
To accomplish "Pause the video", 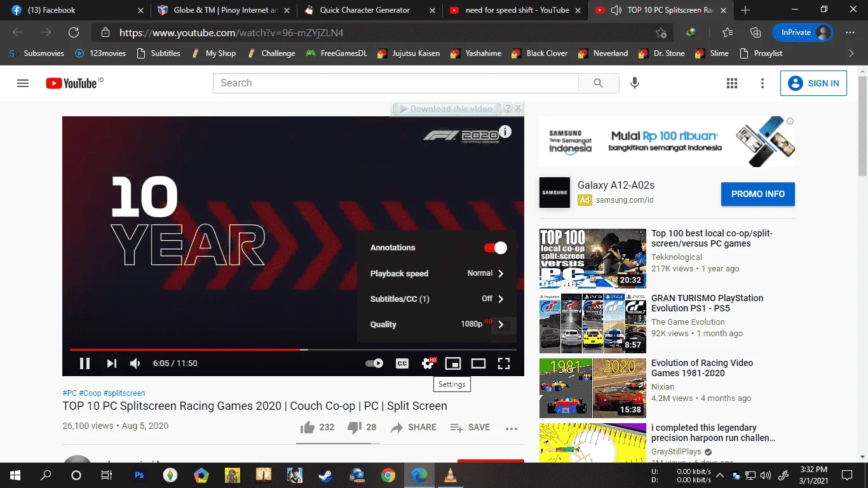I will click(x=85, y=363).
